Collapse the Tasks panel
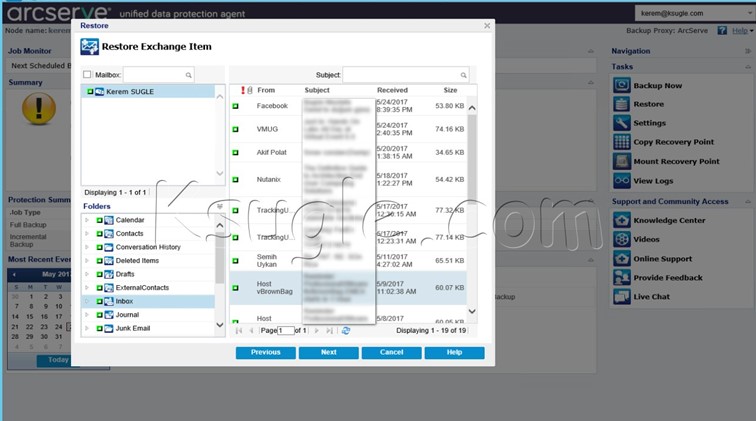The image size is (756, 421). pyautogui.click(x=748, y=67)
